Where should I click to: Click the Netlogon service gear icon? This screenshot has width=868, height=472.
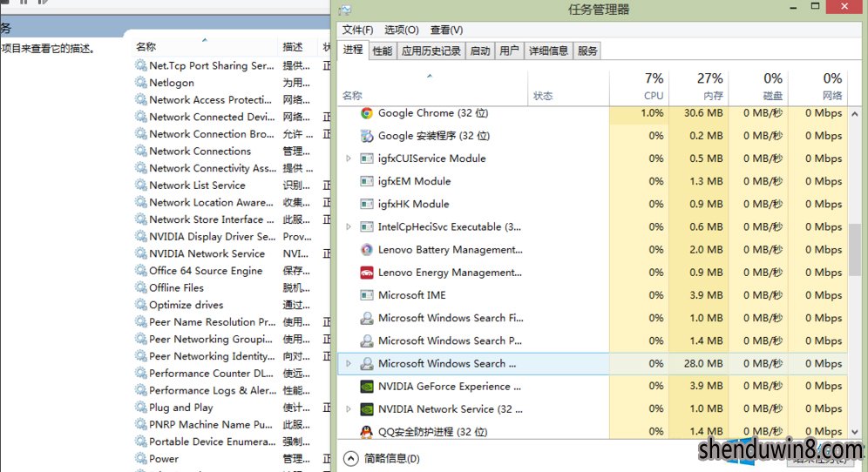click(x=141, y=83)
